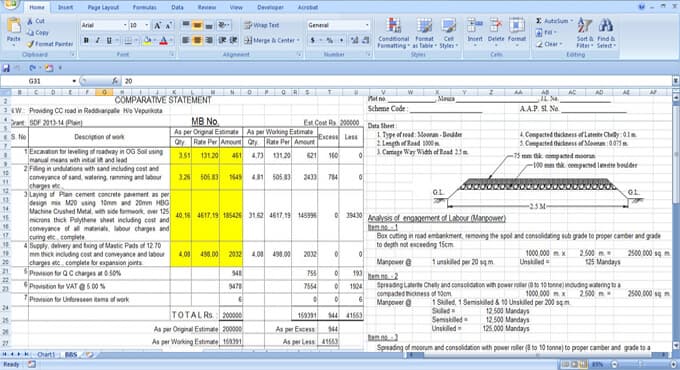Increase font size with Grow Font
This screenshot has width=680, height=370.
[x=158, y=25]
